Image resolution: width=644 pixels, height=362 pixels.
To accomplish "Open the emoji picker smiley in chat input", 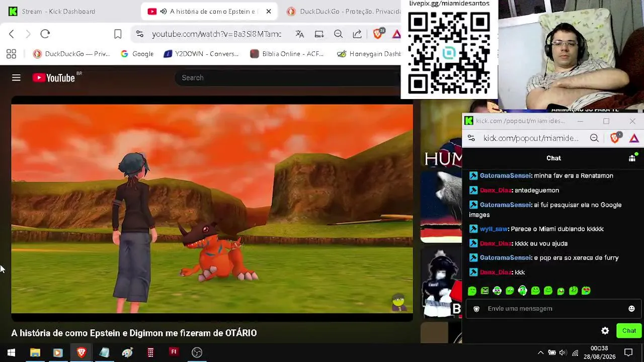I will (x=631, y=309).
